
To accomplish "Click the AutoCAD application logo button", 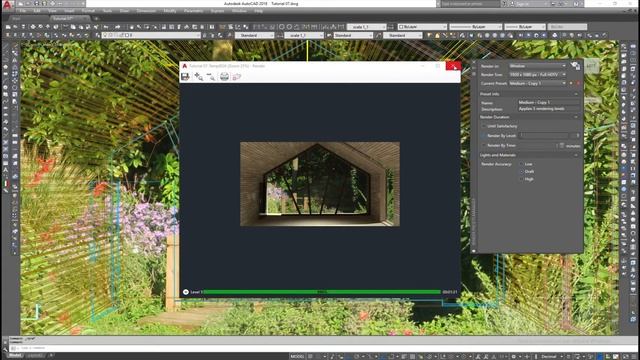I will click(x=7, y=4).
